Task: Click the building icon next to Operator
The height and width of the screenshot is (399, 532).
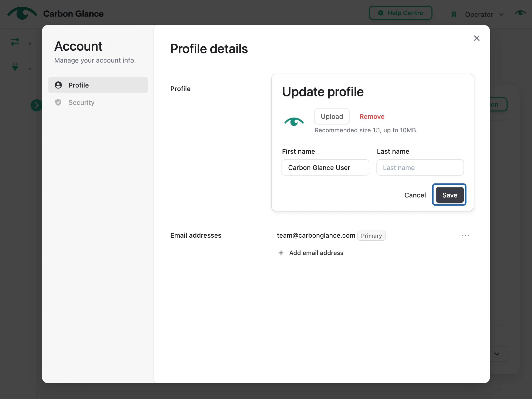Action: pos(454,15)
